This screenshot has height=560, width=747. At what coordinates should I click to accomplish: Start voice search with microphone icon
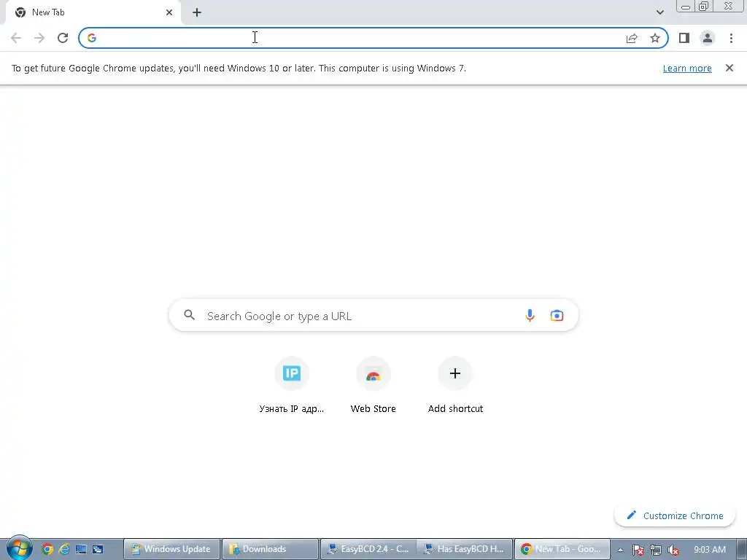[530, 315]
